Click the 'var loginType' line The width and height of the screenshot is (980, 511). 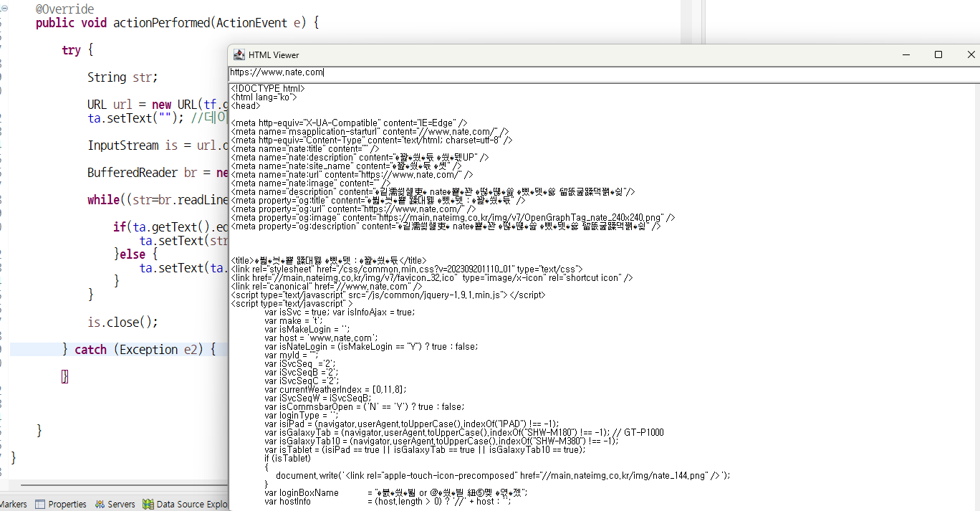pyautogui.click(x=301, y=415)
